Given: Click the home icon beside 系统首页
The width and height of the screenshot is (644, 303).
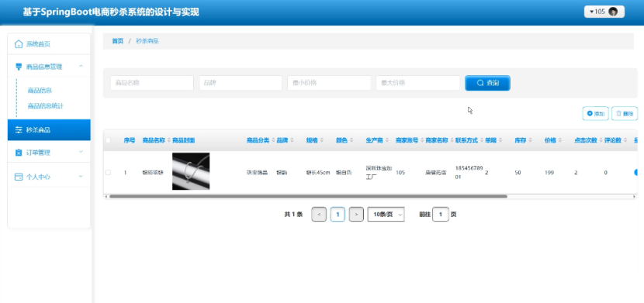Looking at the screenshot, I should 19,44.
